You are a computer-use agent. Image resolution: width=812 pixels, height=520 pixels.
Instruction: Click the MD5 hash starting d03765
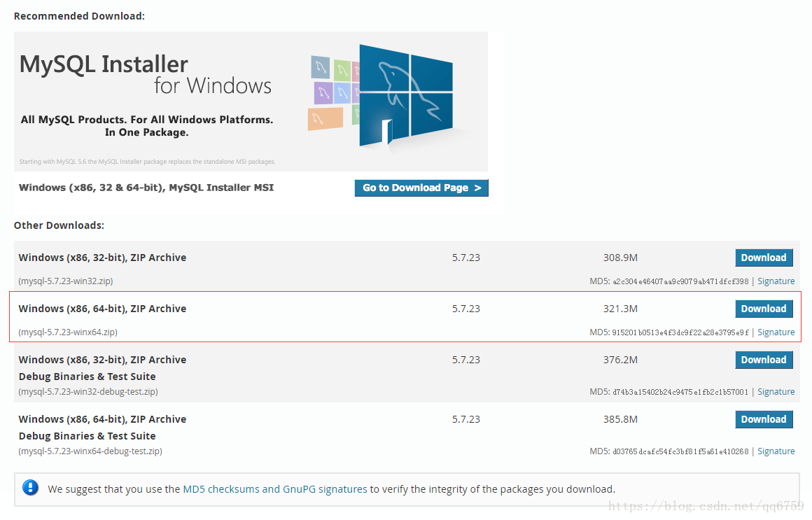[x=680, y=452]
